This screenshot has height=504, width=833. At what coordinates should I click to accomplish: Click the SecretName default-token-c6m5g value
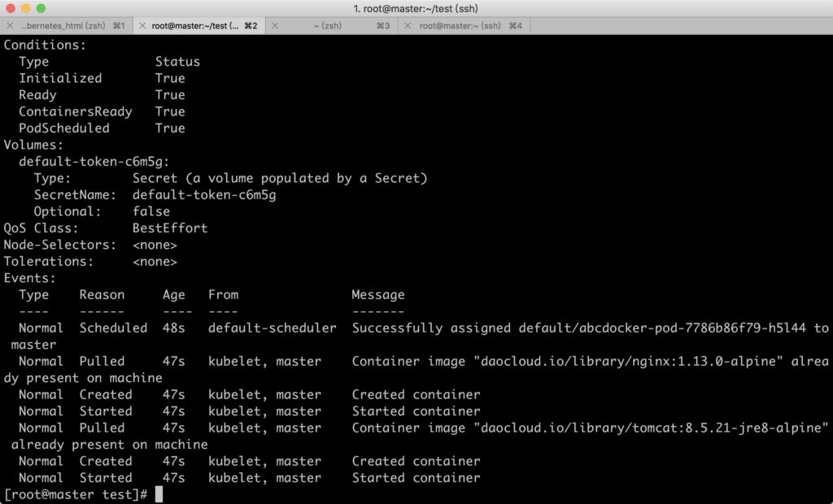(204, 195)
